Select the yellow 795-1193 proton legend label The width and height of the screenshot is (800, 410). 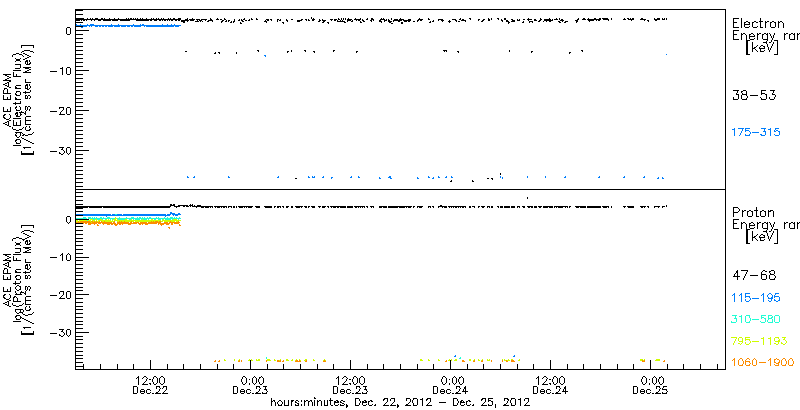759,341
